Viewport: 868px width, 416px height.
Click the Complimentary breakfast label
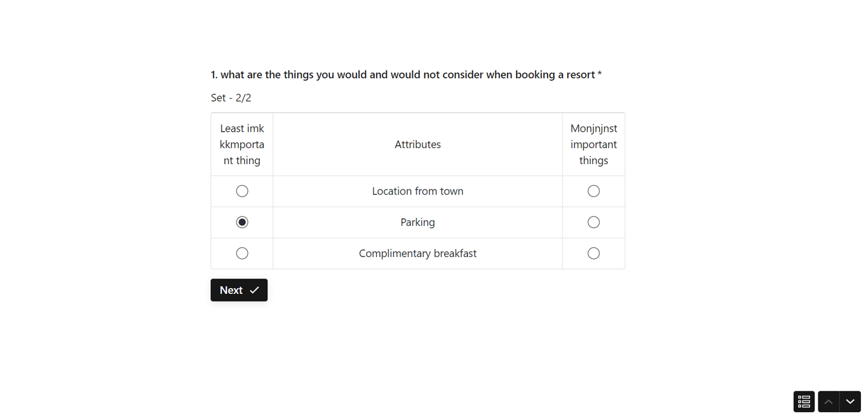point(417,253)
